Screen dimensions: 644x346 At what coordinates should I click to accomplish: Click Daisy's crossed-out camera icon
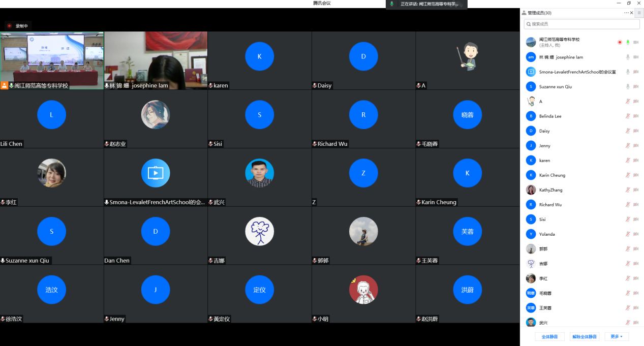pyautogui.click(x=636, y=131)
